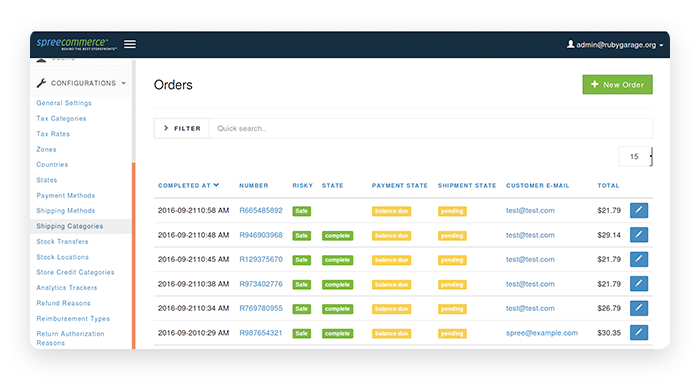Open order number R665485892
Viewport: 700px width, 379px height.
[261, 210]
